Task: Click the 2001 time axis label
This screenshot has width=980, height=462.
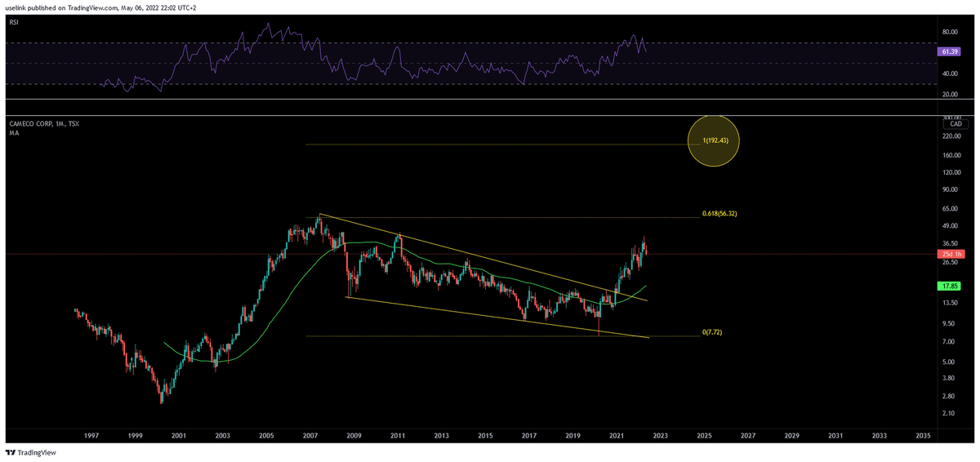Action: pyautogui.click(x=179, y=436)
